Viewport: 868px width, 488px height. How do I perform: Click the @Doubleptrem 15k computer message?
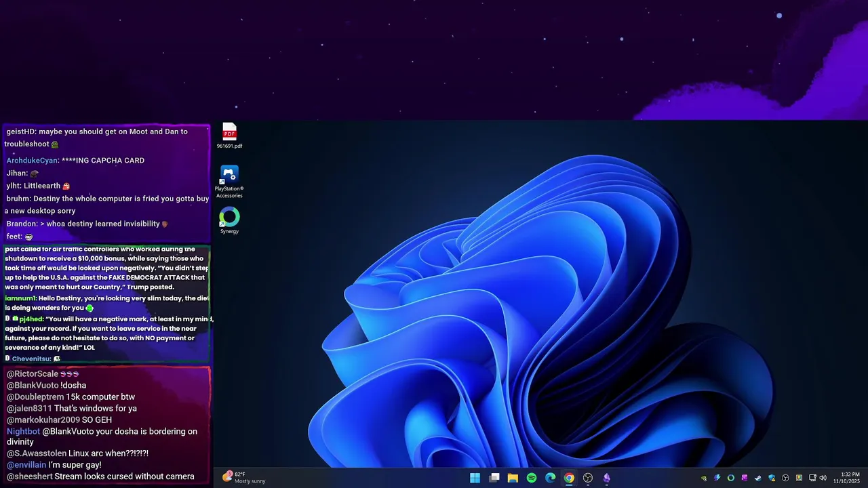coord(71,397)
